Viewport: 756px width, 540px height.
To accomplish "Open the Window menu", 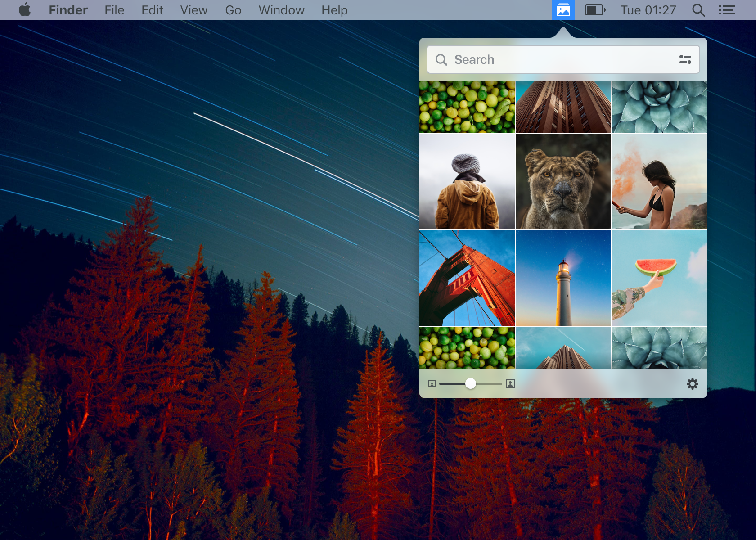I will point(281,10).
